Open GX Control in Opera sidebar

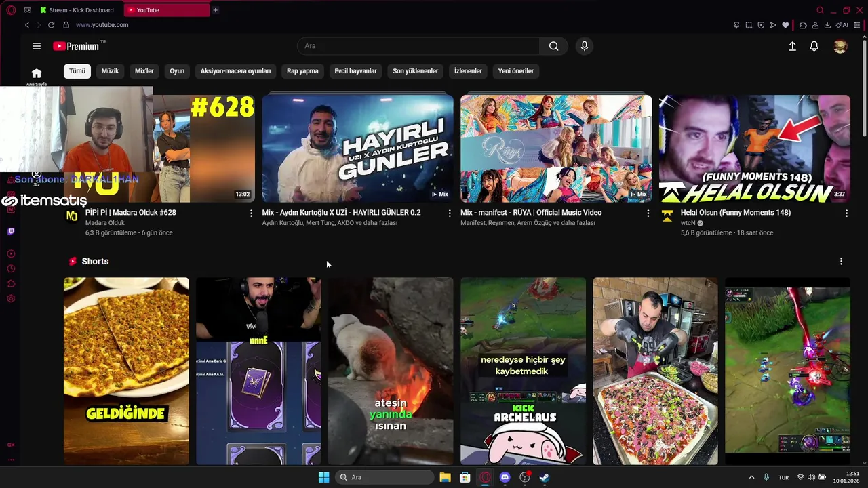11,445
